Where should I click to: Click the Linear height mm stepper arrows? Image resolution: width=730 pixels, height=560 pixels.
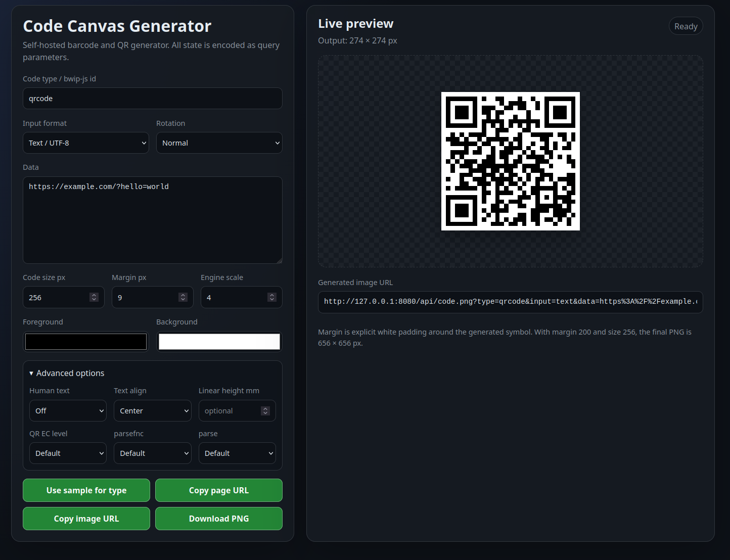click(x=265, y=411)
